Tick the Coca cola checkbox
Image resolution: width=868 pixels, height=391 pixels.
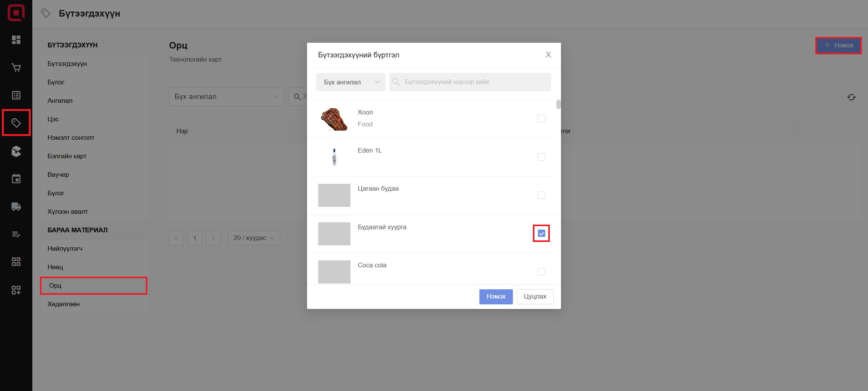click(541, 272)
